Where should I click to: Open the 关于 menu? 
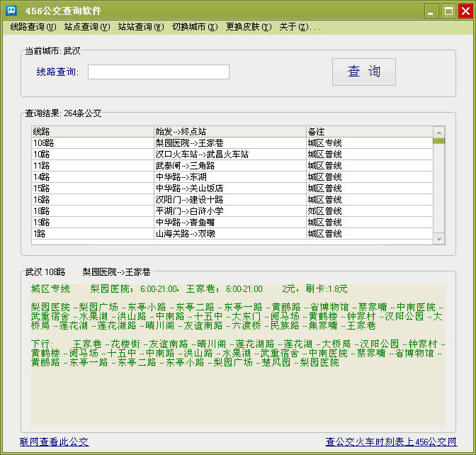coord(299,27)
